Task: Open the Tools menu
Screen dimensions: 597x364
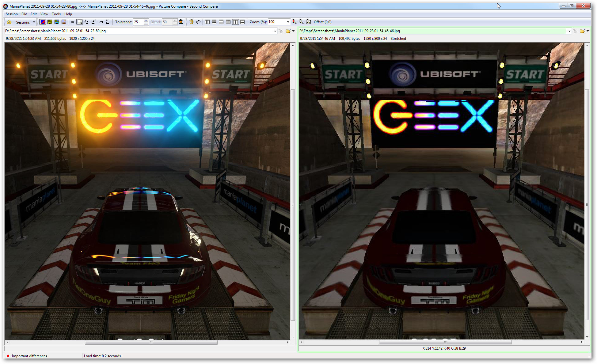Action: (x=56, y=14)
